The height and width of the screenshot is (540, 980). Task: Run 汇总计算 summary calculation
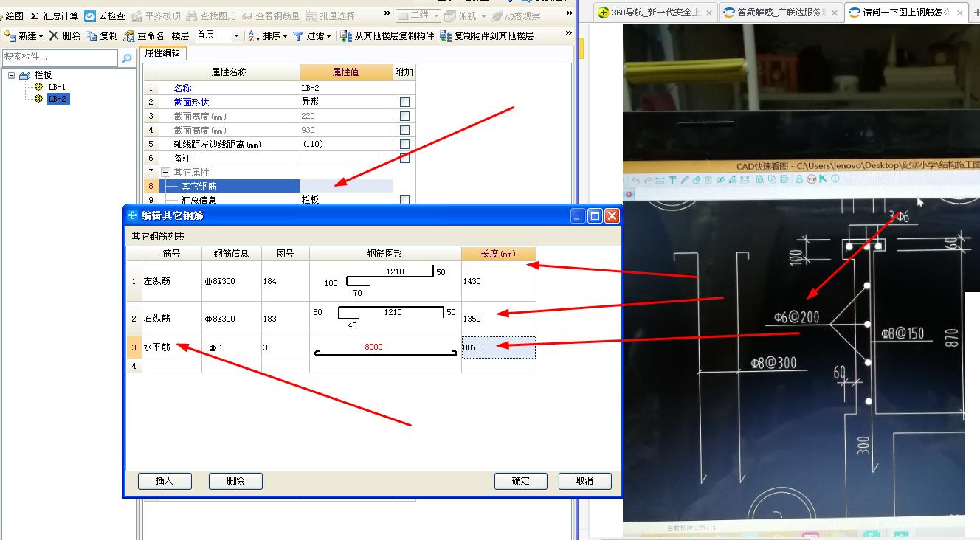click(x=55, y=15)
